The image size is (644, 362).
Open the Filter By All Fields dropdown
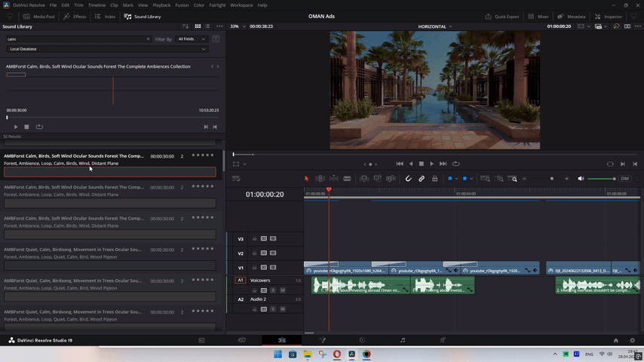click(192, 39)
